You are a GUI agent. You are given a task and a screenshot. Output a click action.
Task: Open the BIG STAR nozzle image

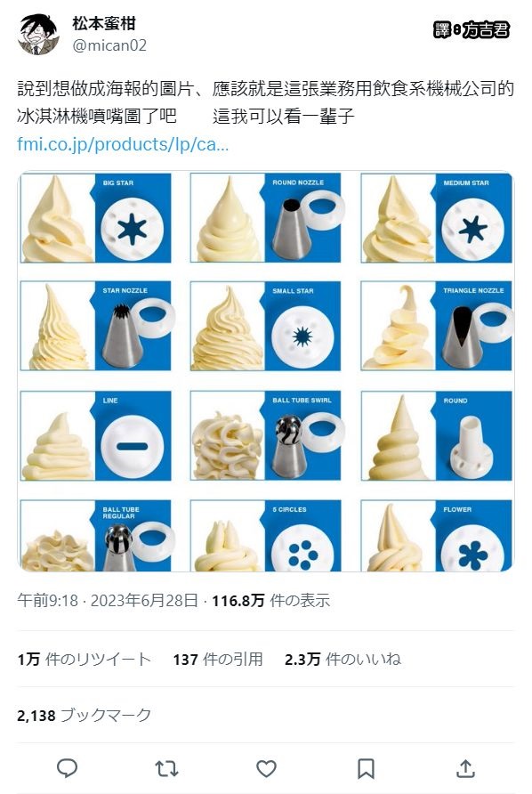click(x=96, y=218)
